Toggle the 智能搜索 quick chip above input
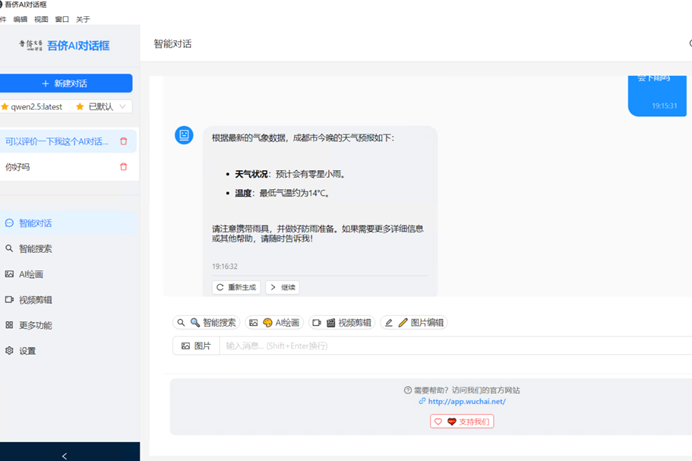The image size is (692, 461). (206, 323)
